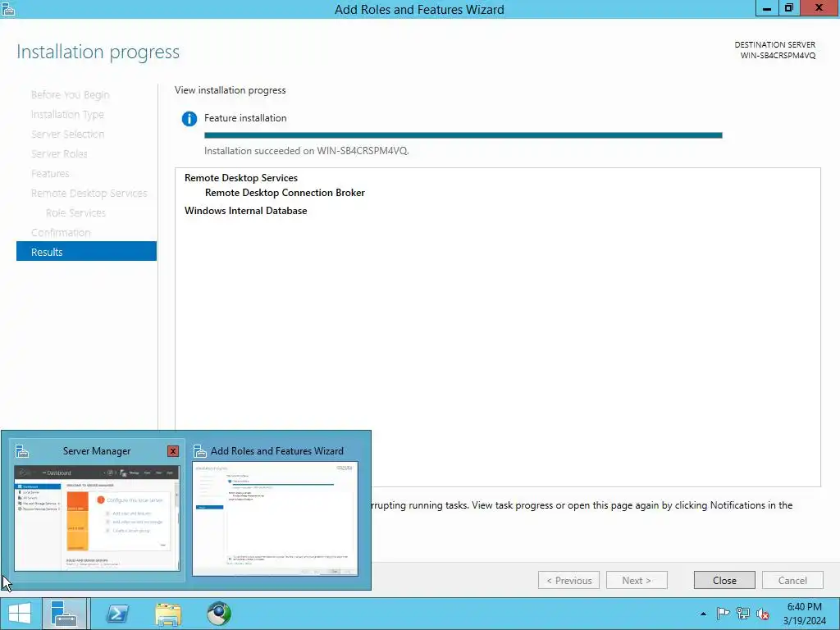Open Action Center flag icon
840x630 pixels.
(x=723, y=614)
